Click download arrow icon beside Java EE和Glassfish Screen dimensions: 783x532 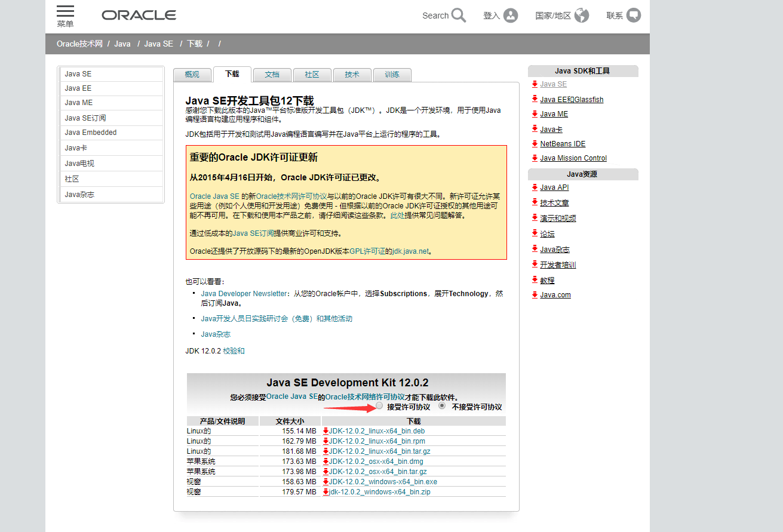(x=535, y=99)
